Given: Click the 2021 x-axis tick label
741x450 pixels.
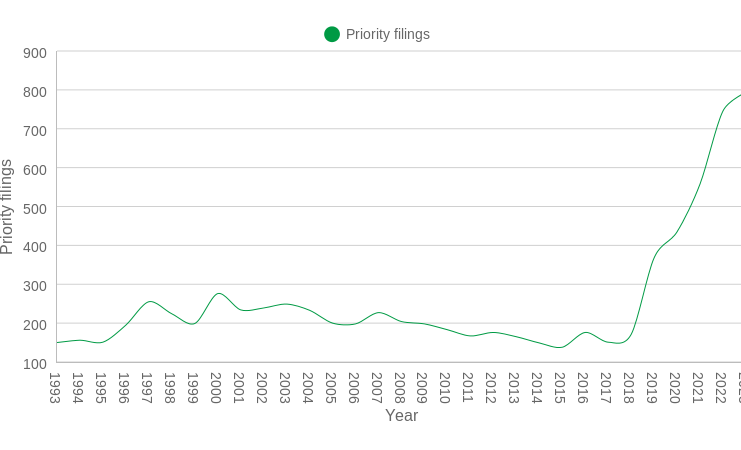Looking at the screenshot, I should point(698,388).
